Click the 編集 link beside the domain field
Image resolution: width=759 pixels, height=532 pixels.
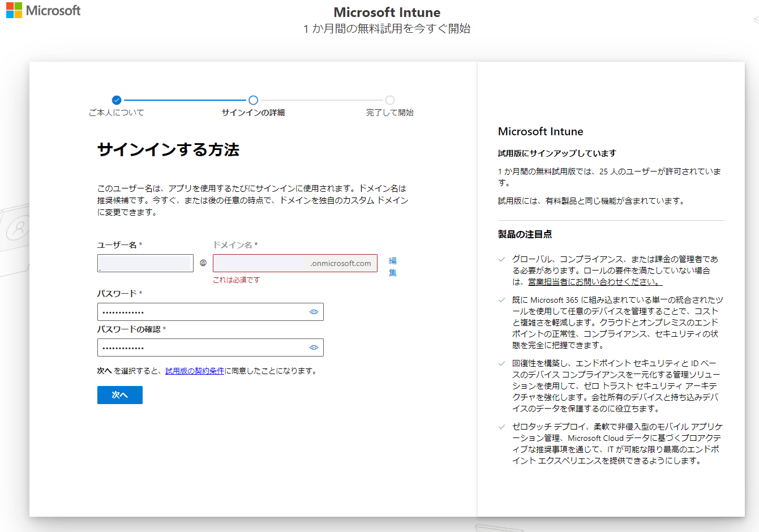(x=393, y=267)
